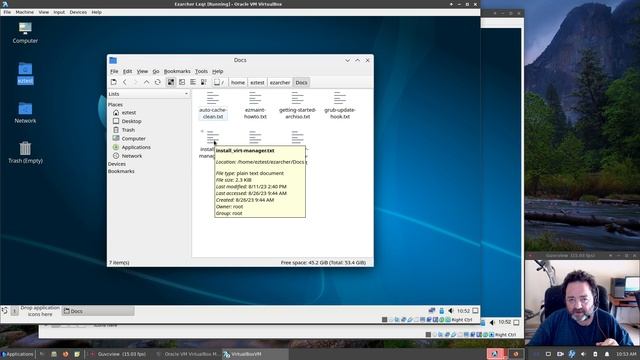Click the Bookmarks heading in sidebar
This screenshot has height=360, width=640.
[x=121, y=171]
